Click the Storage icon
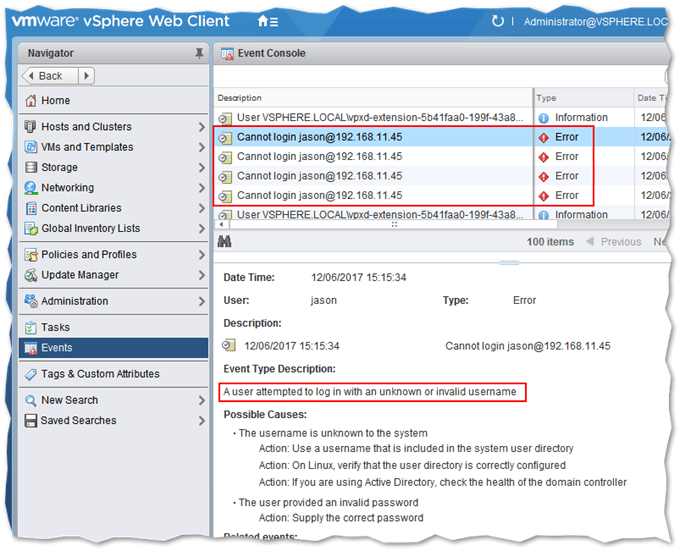680x551 pixels. click(31, 167)
